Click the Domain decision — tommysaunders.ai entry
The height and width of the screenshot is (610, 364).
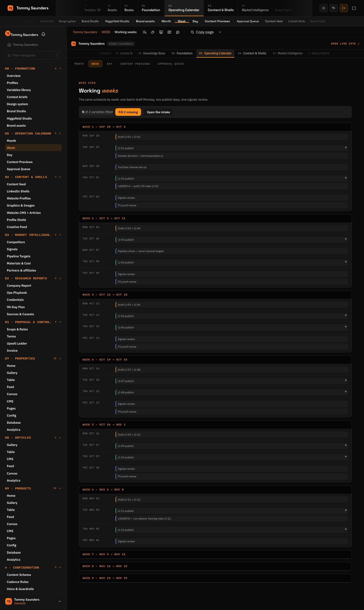tap(232, 156)
